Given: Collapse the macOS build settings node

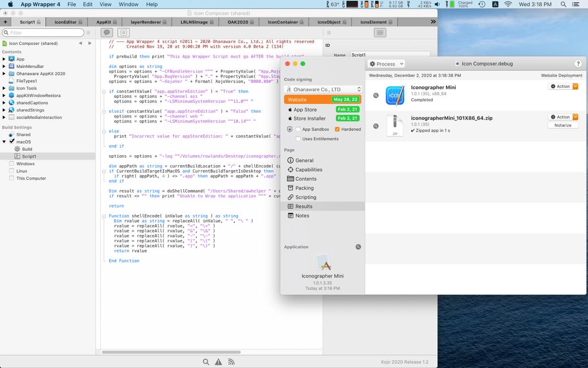Looking at the screenshot, I should click(x=4, y=142).
